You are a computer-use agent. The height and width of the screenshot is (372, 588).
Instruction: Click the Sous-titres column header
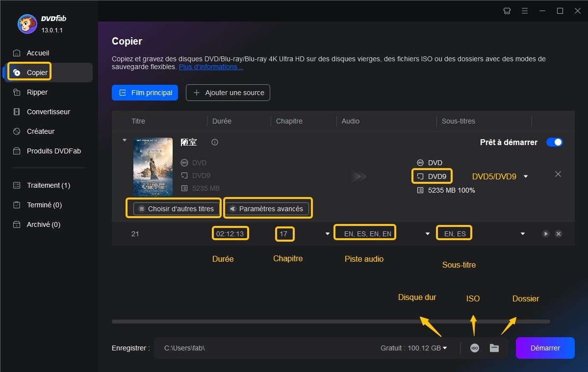point(458,121)
